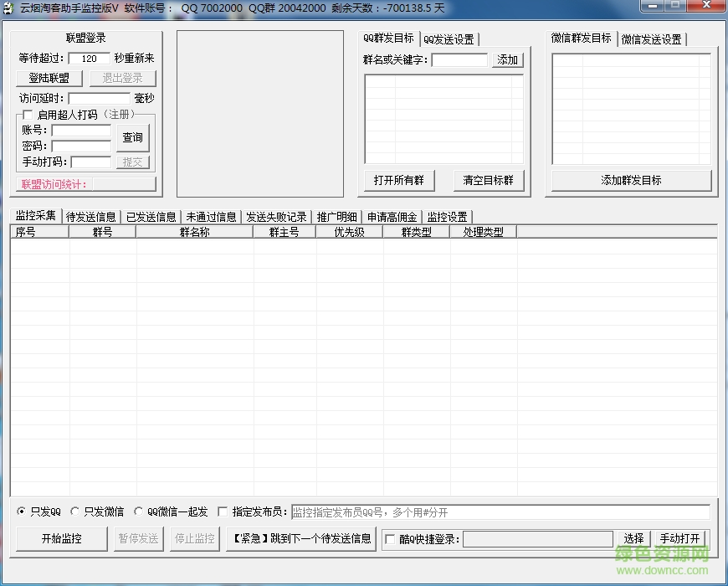
Task: Switch to the 监控设置 tab
Action: tap(446, 215)
